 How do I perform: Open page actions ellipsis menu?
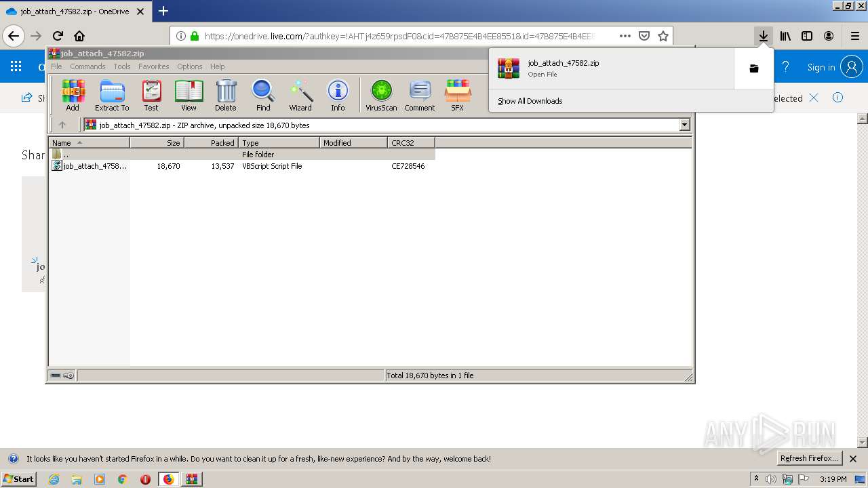[x=625, y=36]
